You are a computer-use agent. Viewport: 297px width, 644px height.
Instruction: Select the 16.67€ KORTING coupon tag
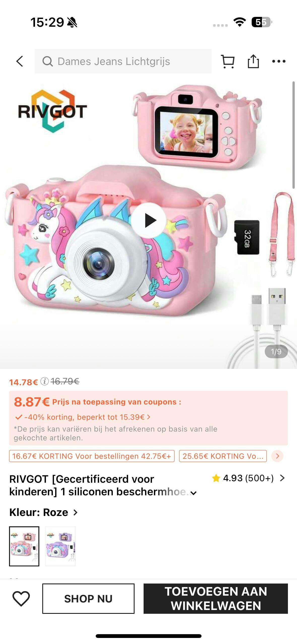92,456
